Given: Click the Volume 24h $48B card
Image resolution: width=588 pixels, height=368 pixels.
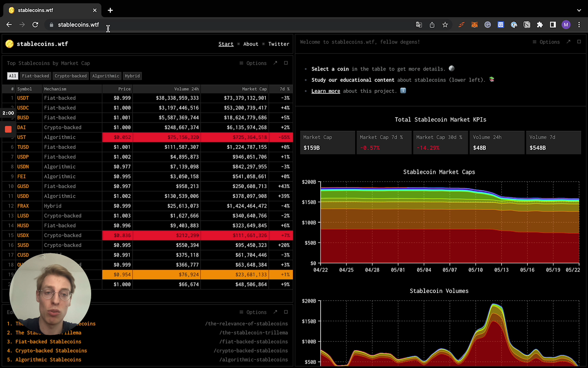Looking at the screenshot, I should coord(497,142).
